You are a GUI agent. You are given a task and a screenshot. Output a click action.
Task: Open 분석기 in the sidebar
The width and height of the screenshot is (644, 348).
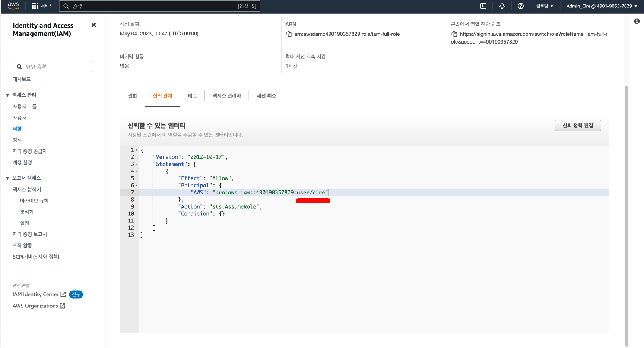(27, 212)
